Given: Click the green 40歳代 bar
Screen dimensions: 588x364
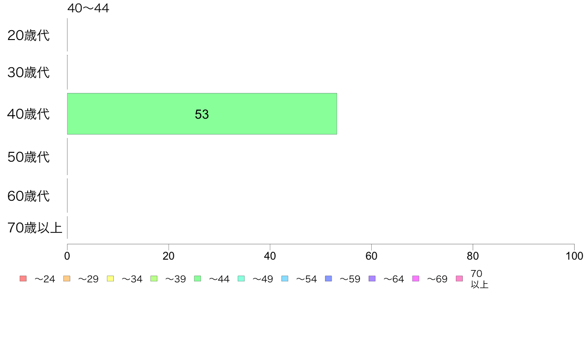Looking at the screenshot, I should [202, 114].
